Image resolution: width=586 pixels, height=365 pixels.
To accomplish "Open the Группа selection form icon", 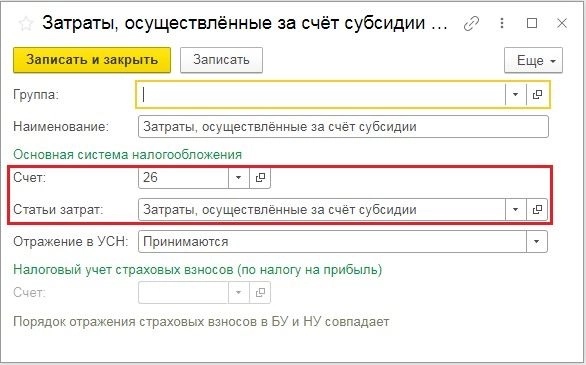I will [x=537, y=95].
